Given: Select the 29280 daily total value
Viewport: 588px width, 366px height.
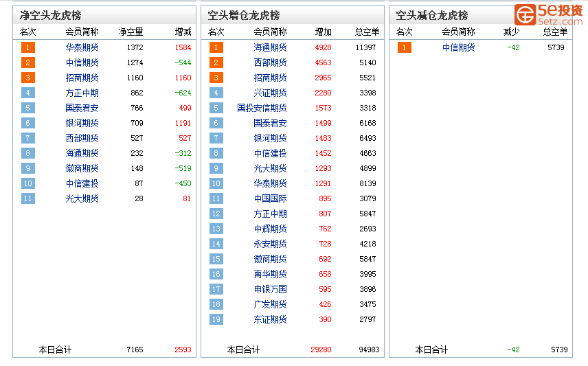Looking at the screenshot, I should click(x=321, y=350).
